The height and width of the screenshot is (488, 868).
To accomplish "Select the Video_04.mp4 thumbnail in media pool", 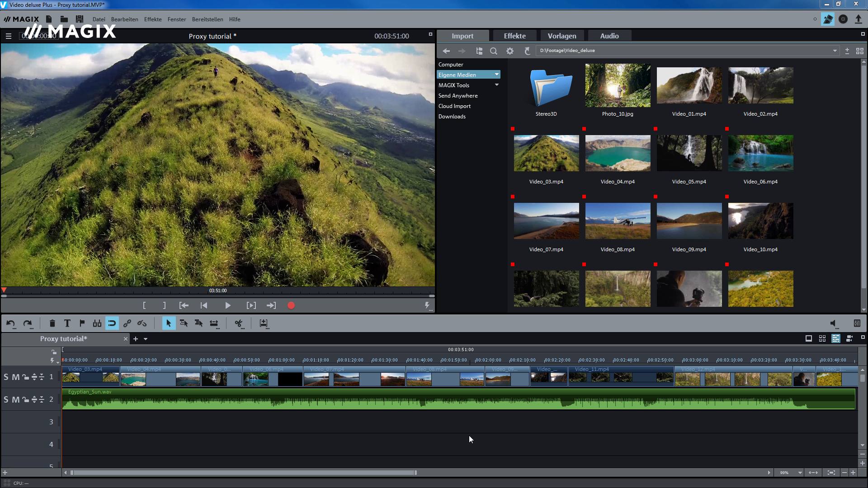I will pos(618,153).
